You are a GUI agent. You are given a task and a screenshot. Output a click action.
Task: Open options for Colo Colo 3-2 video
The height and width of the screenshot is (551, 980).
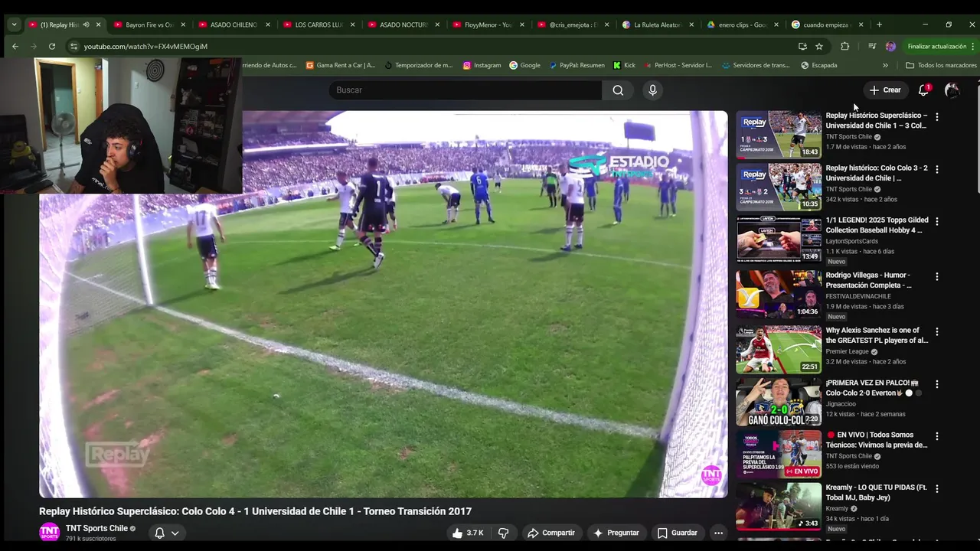click(936, 169)
